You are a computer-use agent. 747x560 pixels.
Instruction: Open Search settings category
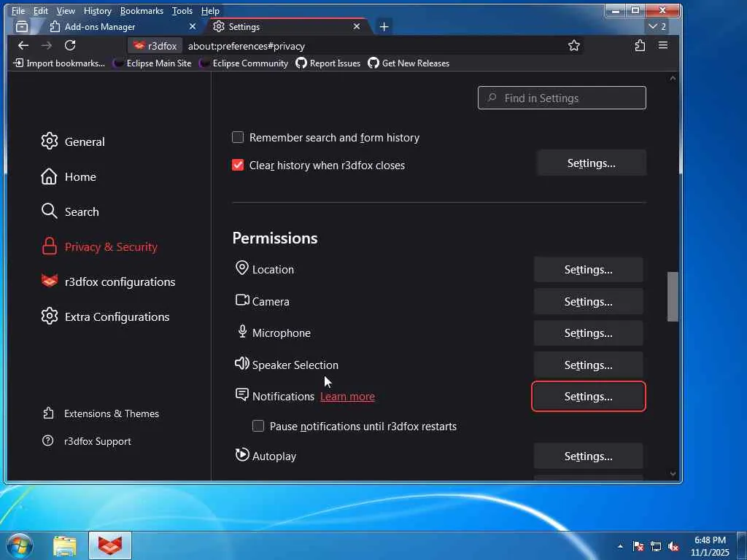tap(70, 211)
